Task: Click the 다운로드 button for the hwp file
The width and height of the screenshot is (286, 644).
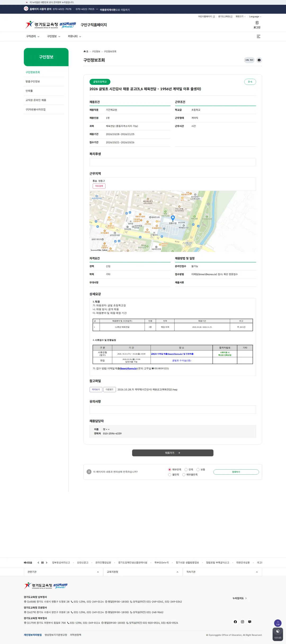Action: click(110, 390)
